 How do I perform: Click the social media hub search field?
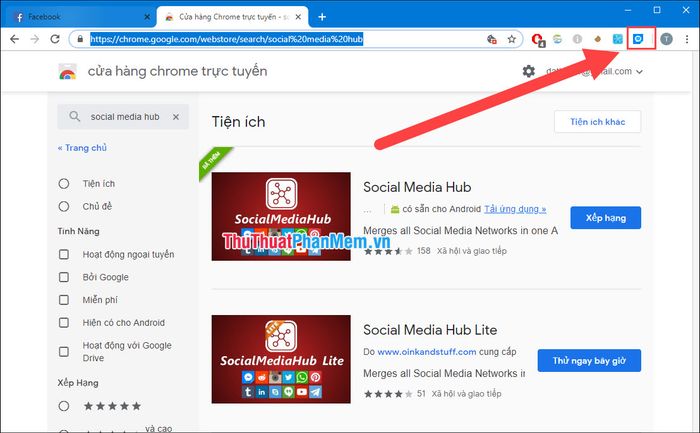(x=125, y=117)
